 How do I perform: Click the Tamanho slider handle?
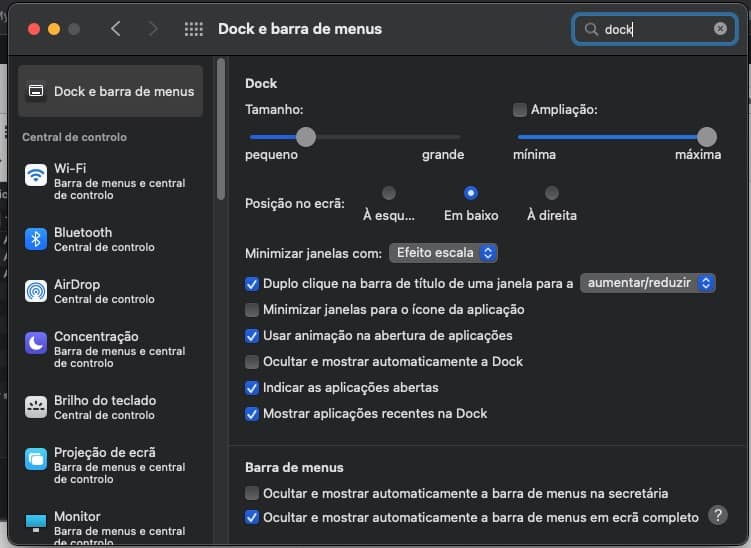(306, 136)
